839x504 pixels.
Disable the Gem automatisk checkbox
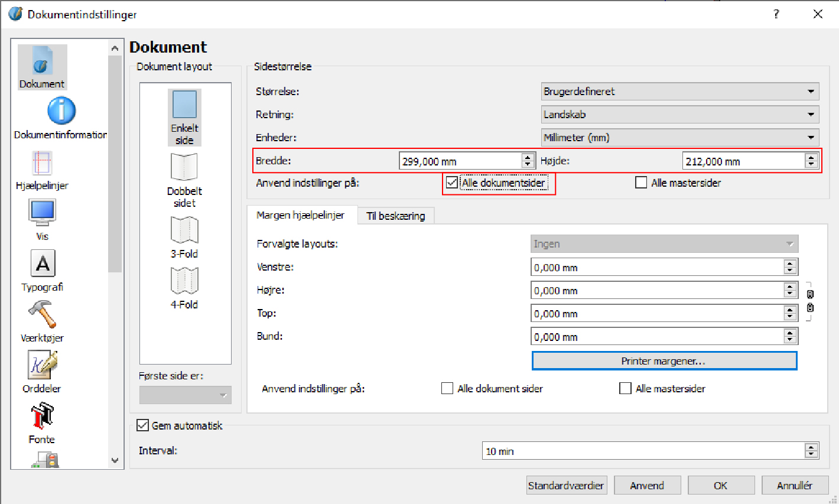(x=142, y=425)
